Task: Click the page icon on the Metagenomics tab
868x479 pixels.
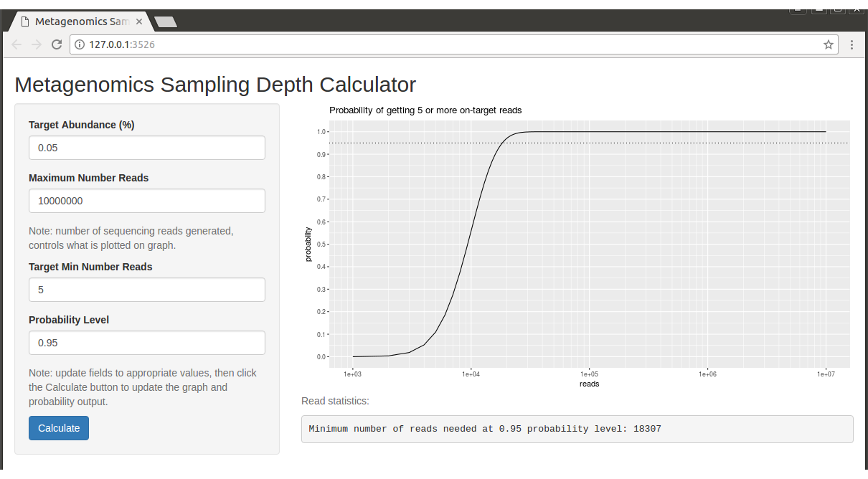Action: pos(25,22)
